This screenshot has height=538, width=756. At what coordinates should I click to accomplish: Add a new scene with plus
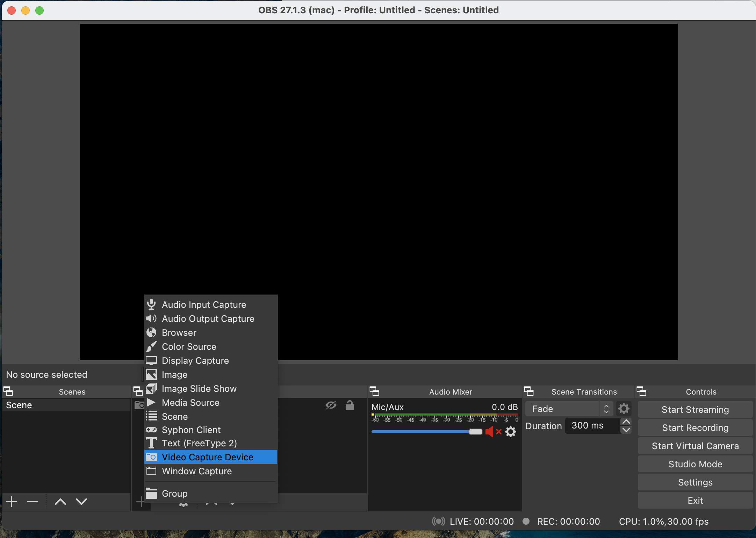pyautogui.click(x=12, y=502)
